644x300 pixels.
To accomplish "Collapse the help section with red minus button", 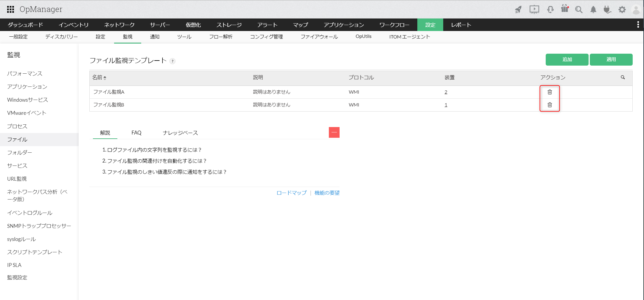I will [x=334, y=132].
